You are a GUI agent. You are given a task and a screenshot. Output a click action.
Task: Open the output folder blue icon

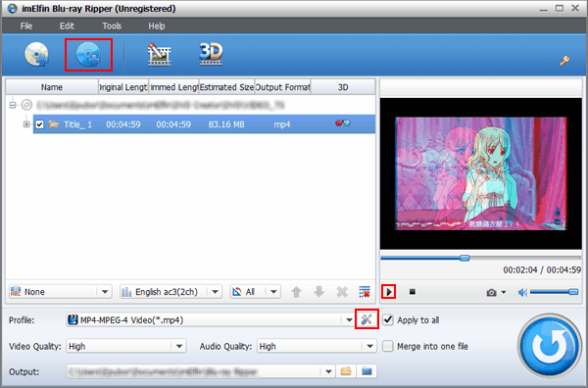tap(367, 371)
